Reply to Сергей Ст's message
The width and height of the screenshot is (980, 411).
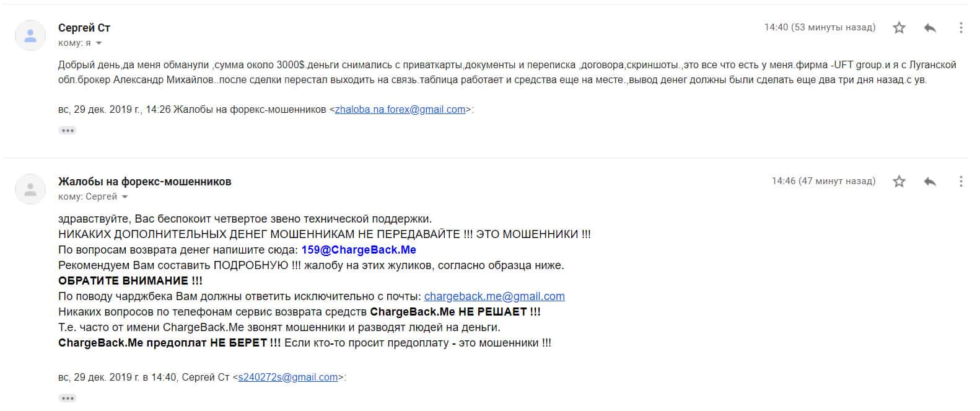[x=930, y=27]
